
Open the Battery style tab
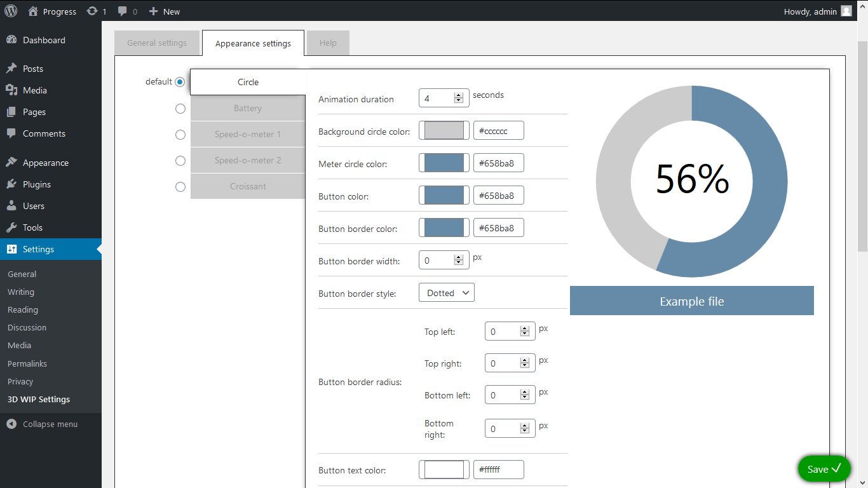tap(248, 109)
